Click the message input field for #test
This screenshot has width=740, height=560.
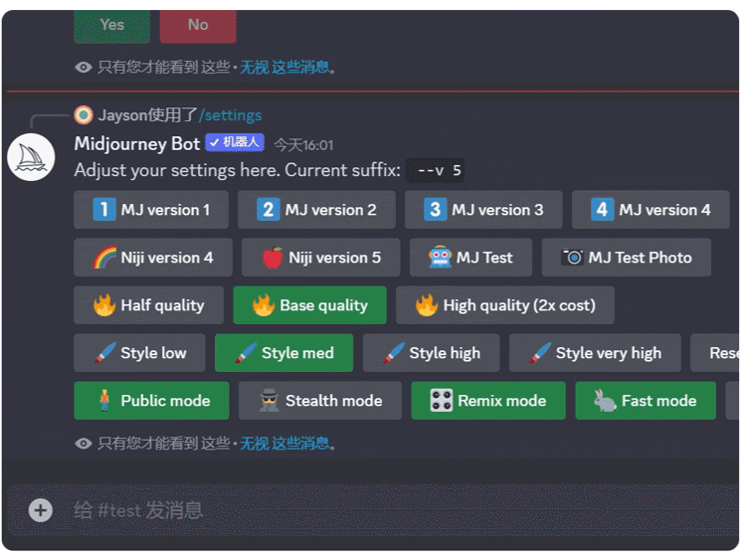pyautogui.click(x=378, y=510)
